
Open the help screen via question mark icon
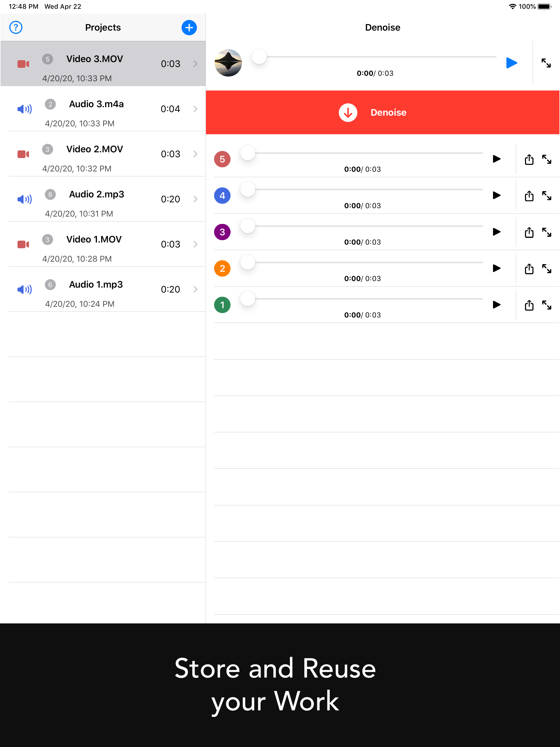pyautogui.click(x=16, y=27)
